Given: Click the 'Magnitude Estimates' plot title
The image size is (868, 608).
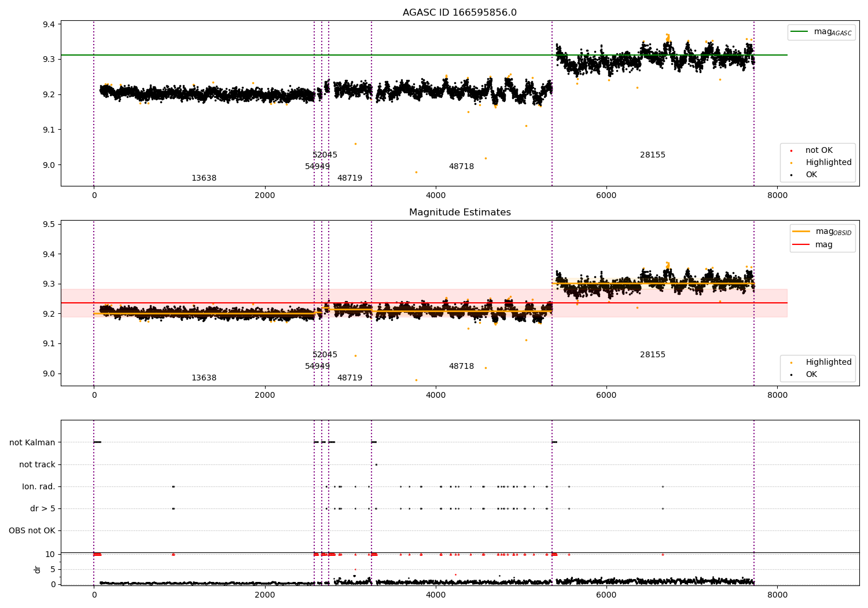Looking at the screenshot, I should click(x=459, y=213).
